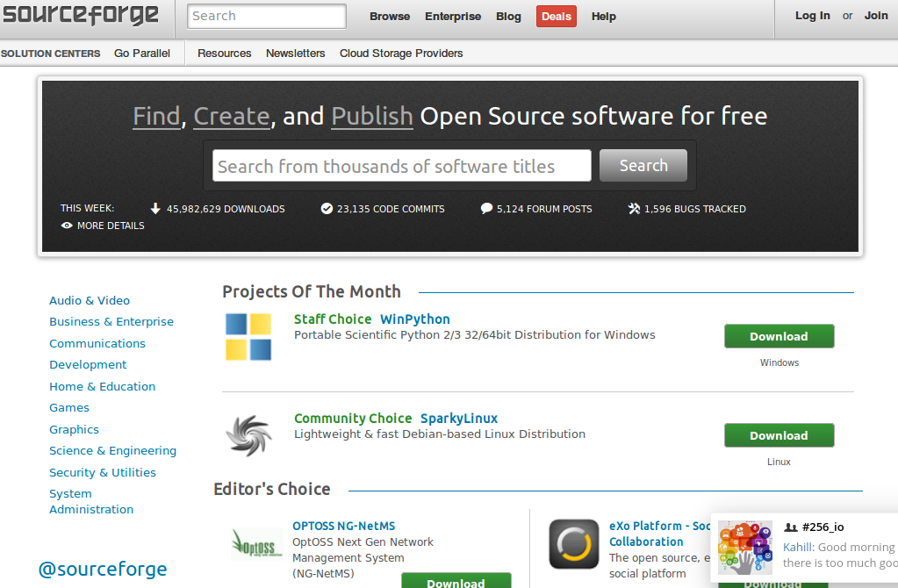
Task: Click the Log In link
Action: [x=812, y=16]
